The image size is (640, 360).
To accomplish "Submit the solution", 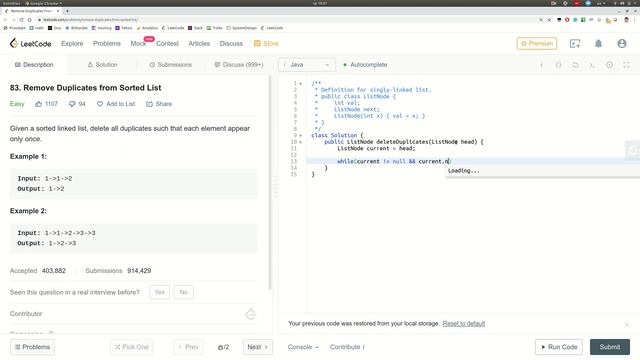I will 610,347.
